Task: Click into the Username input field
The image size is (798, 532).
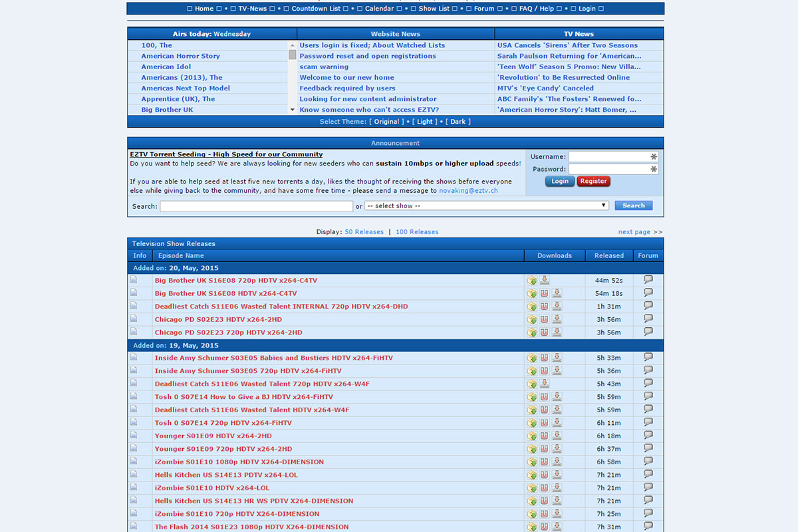Action: (608, 157)
